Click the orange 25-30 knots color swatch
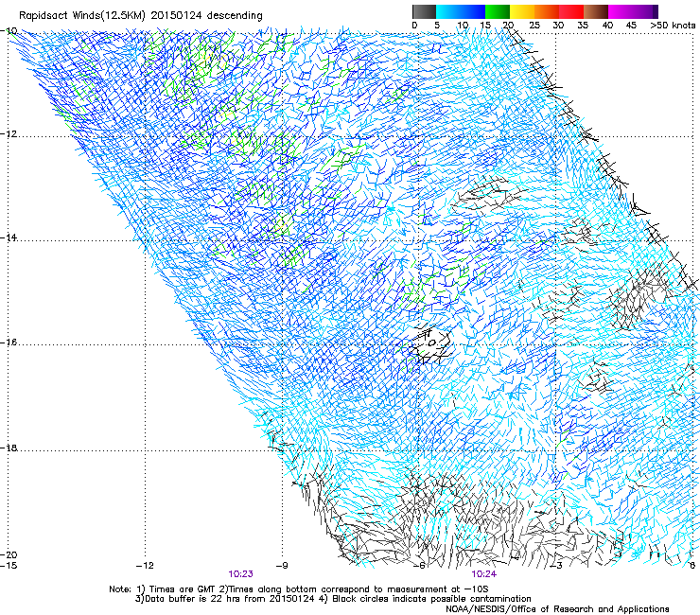The height and width of the screenshot is (615, 700). click(x=547, y=11)
